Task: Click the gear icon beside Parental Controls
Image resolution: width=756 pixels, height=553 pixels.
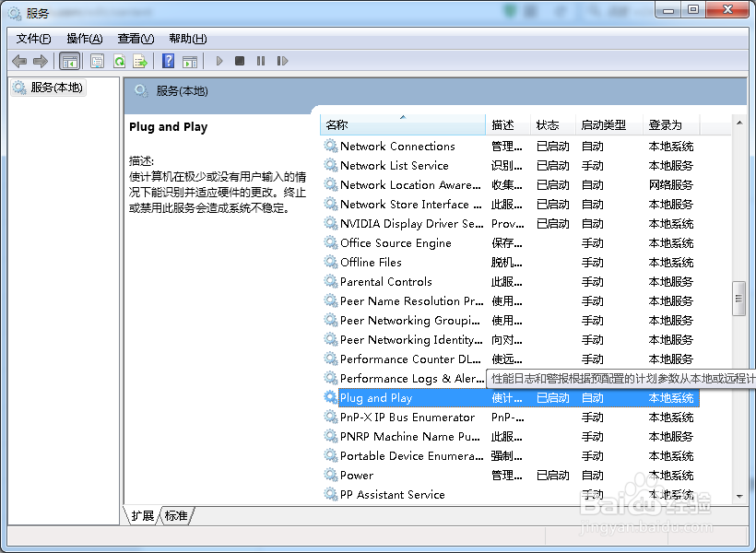Action: [x=330, y=281]
